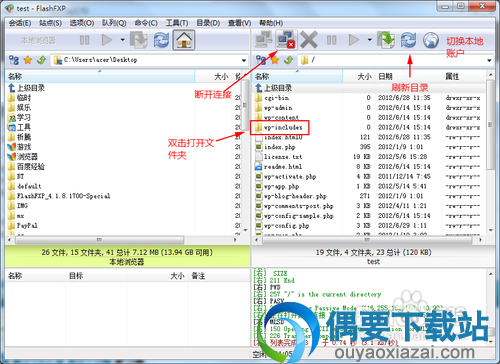
Task: Open the 站点(S) menu
Action: pos(50,23)
